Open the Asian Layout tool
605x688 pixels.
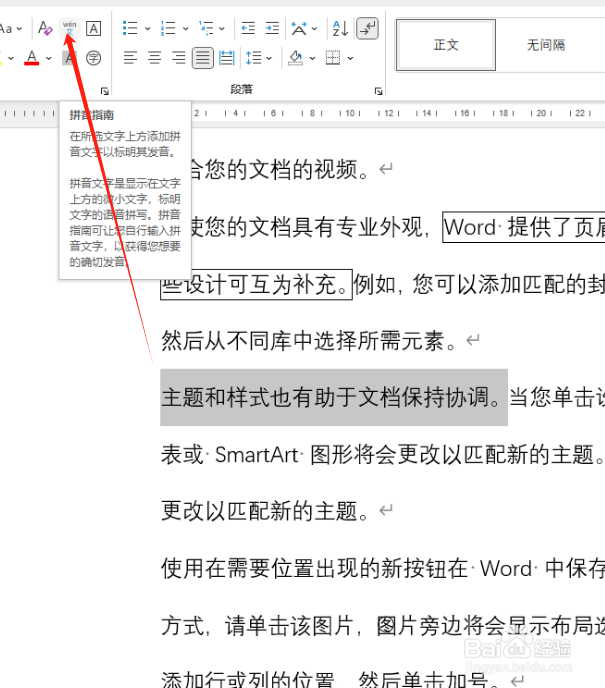299,29
